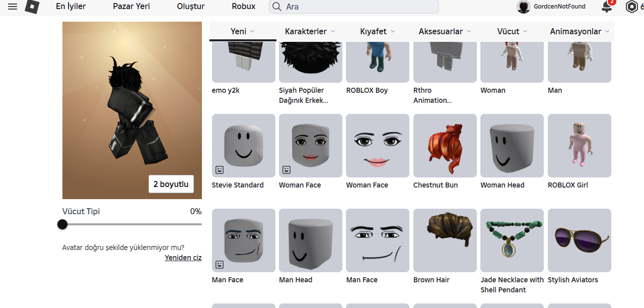Open GordcenNotFound profile avatar
Screen dimensions: 644x308
pyautogui.click(x=524, y=7)
